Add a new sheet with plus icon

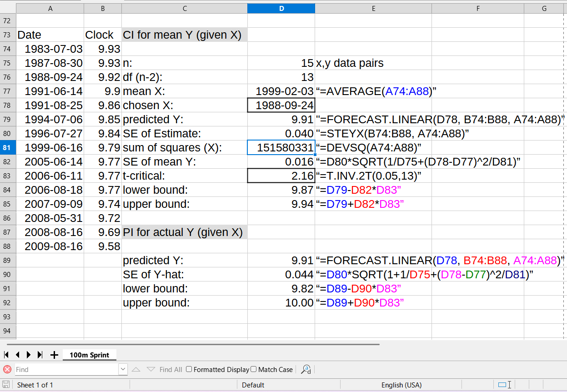pos(54,355)
